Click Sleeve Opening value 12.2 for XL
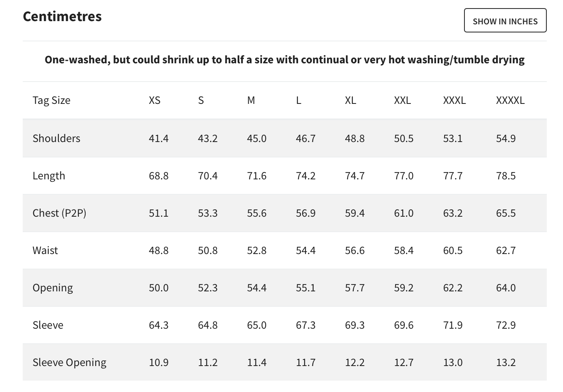The image size is (563, 392). point(355,362)
